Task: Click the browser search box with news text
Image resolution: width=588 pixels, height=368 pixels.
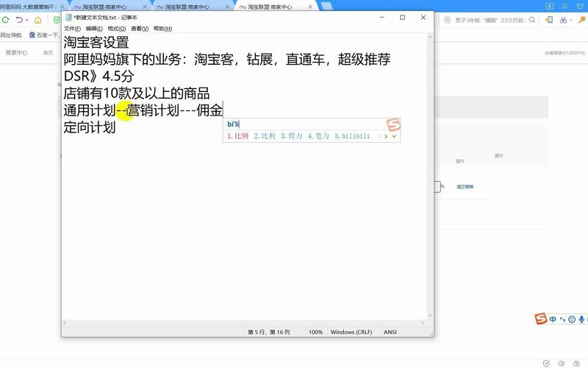Action: pyautogui.click(x=490, y=20)
